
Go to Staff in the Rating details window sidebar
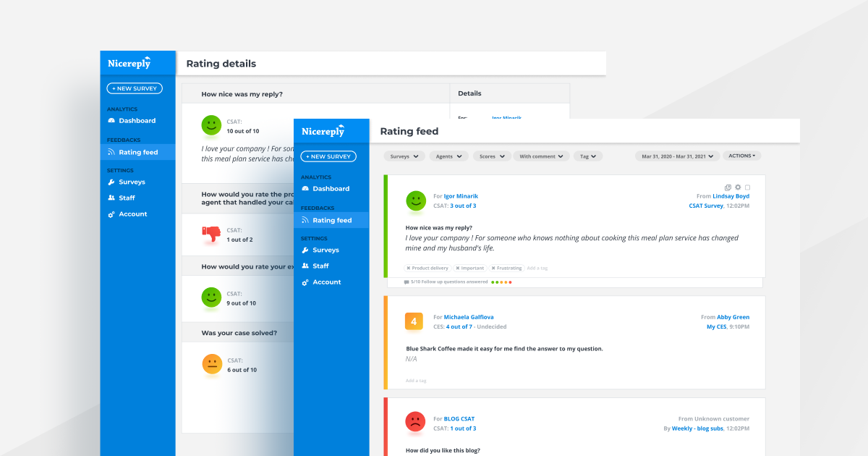point(122,198)
